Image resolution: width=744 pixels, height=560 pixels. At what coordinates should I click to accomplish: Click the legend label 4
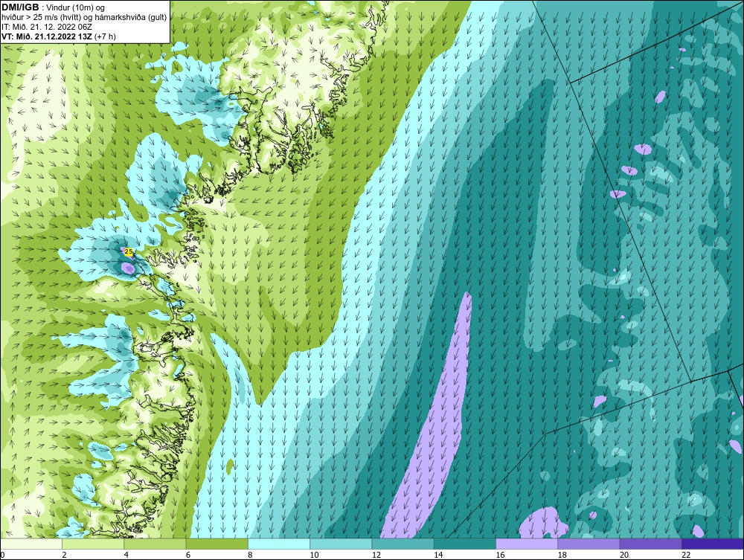[x=126, y=555]
